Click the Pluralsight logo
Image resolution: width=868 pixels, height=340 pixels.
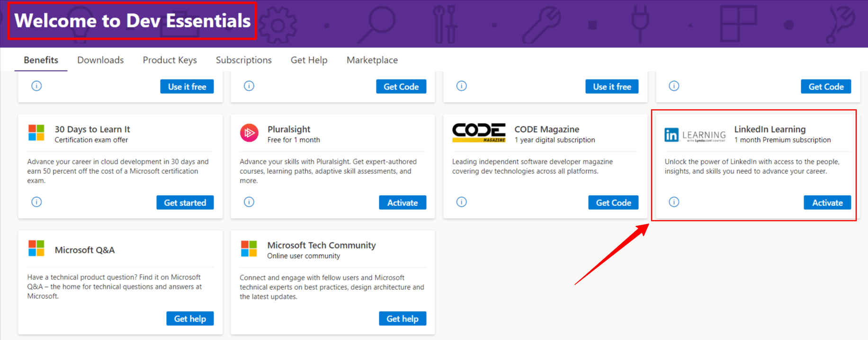tap(249, 133)
